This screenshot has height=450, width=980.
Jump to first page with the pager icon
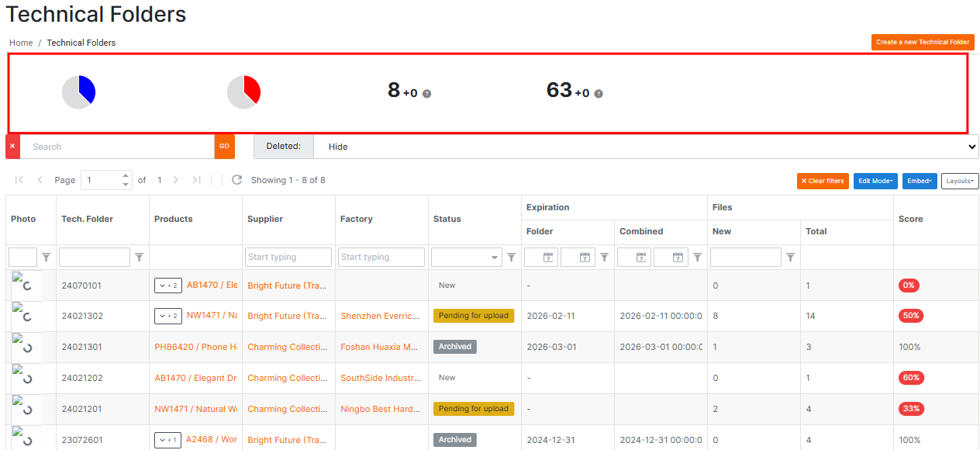[x=19, y=180]
